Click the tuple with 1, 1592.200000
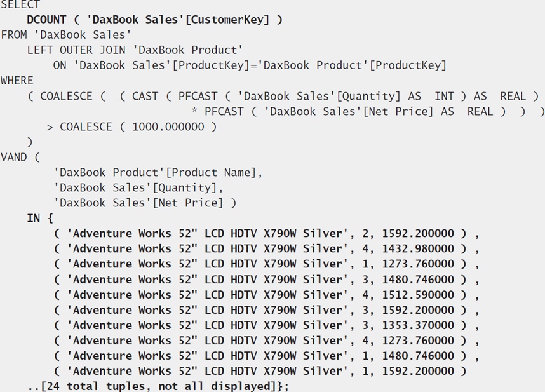 (260, 371)
